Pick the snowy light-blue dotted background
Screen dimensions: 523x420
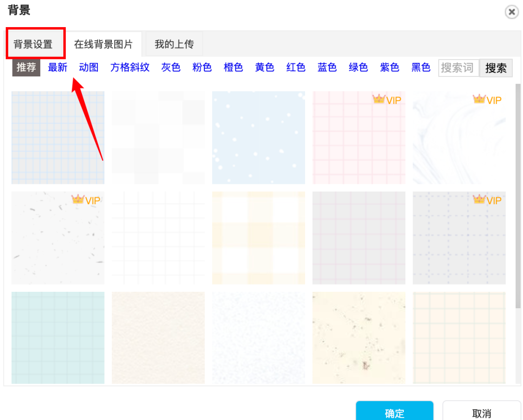pos(259,138)
